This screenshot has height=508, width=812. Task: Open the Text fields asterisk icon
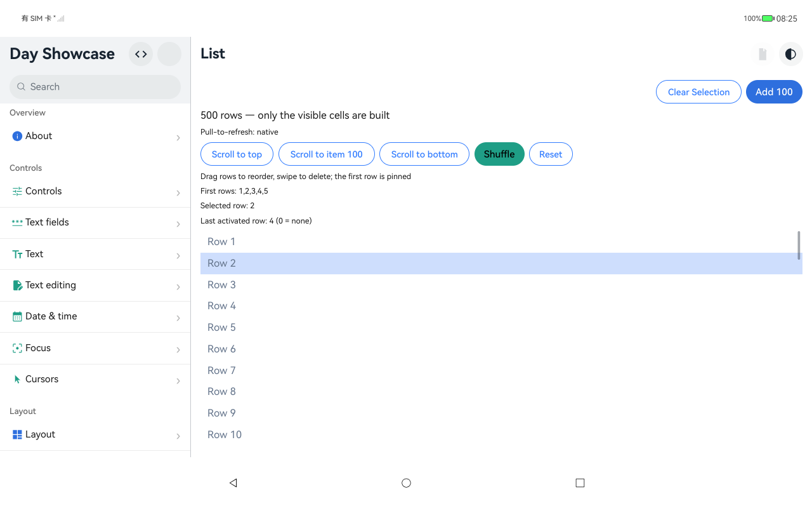17,222
